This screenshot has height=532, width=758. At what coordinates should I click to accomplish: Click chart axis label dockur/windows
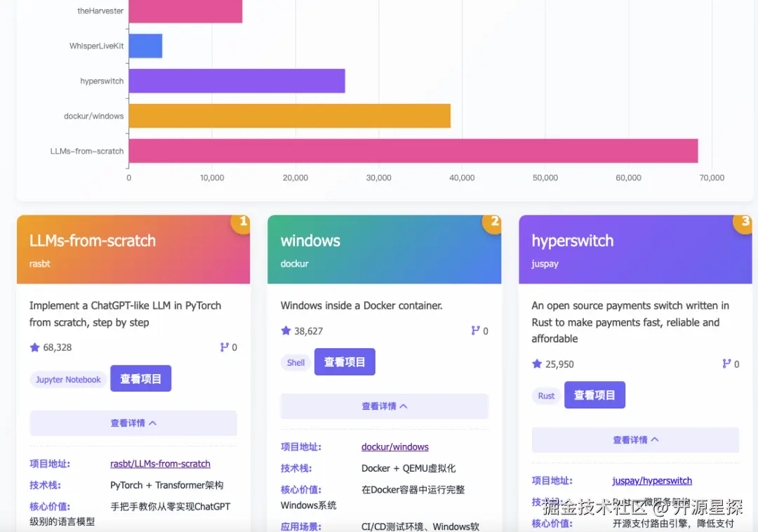tap(94, 116)
